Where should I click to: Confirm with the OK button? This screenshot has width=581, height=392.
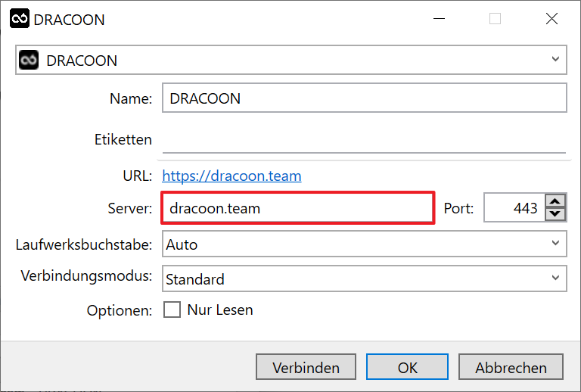click(407, 367)
